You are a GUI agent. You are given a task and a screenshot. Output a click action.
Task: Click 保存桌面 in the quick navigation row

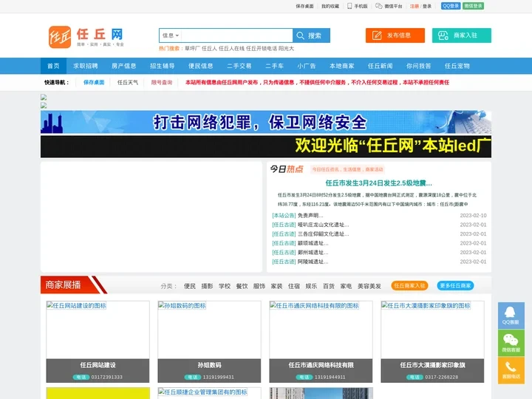(x=94, y=82)
